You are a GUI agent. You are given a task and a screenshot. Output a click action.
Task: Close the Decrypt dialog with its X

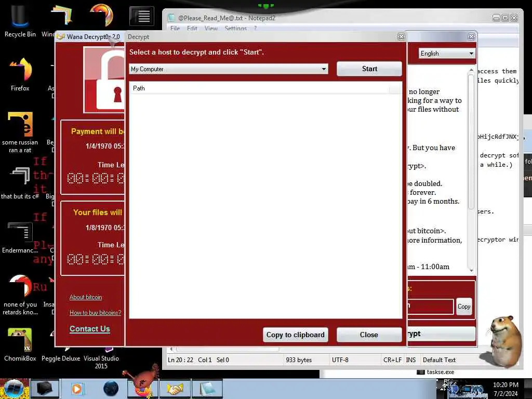click(x=401, y=37)
